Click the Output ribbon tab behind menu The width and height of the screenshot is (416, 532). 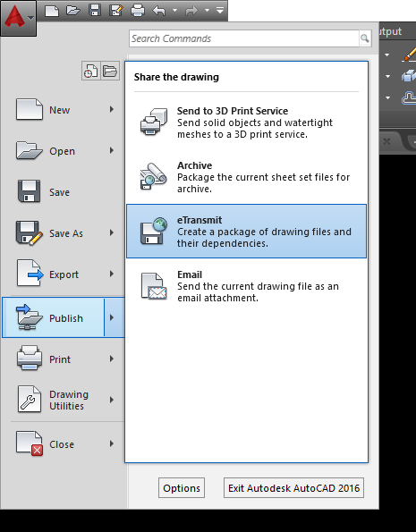pos(391,31)
